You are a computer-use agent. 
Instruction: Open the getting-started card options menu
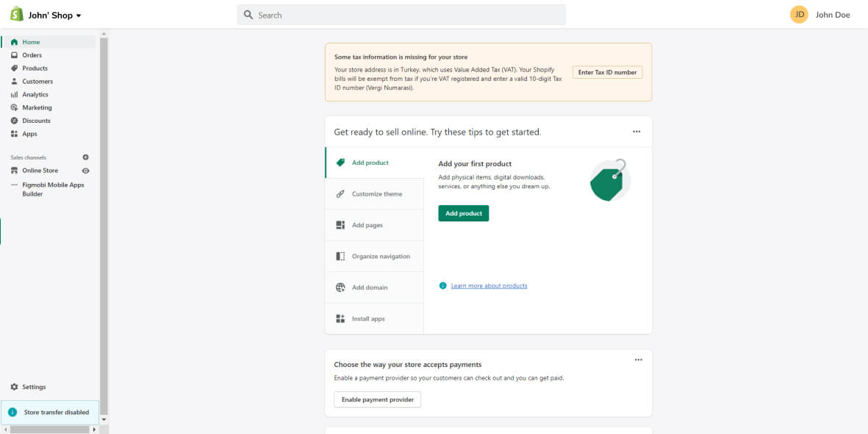[x=636, y=132]
